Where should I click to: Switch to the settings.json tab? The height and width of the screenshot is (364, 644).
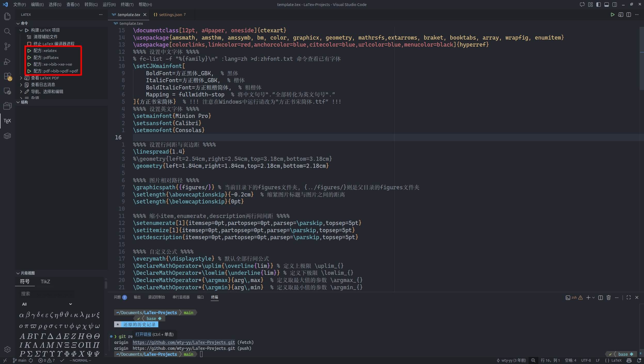tap(170, 15)
